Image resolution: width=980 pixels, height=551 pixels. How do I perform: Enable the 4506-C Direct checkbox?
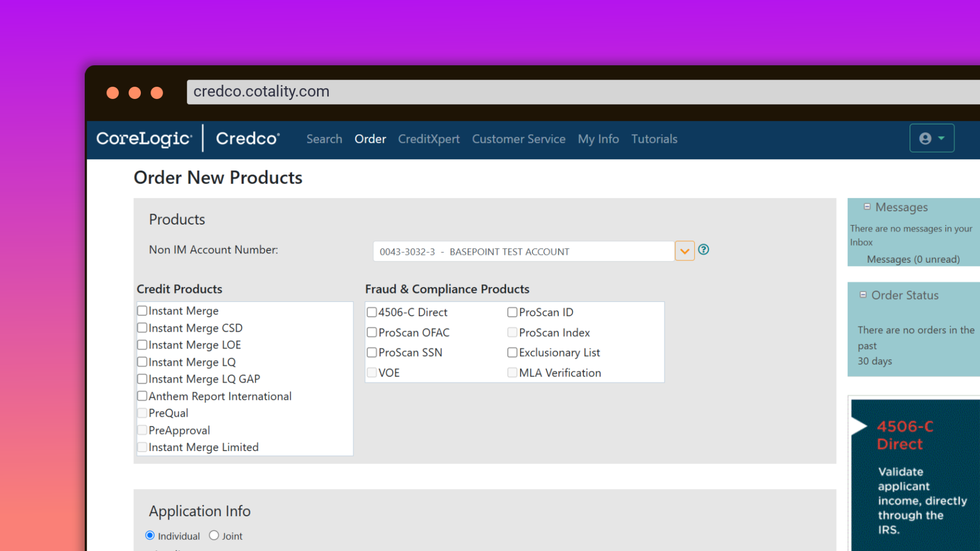372,312
